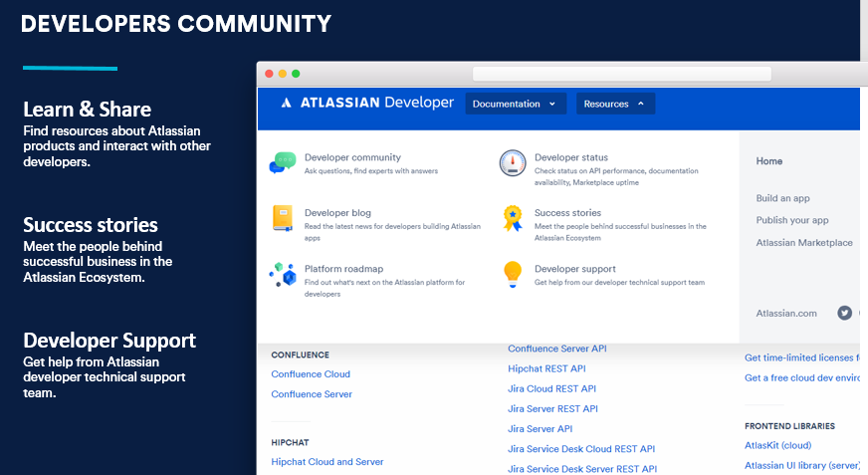Click the yellow minimize window button

(x=283, y=74)
